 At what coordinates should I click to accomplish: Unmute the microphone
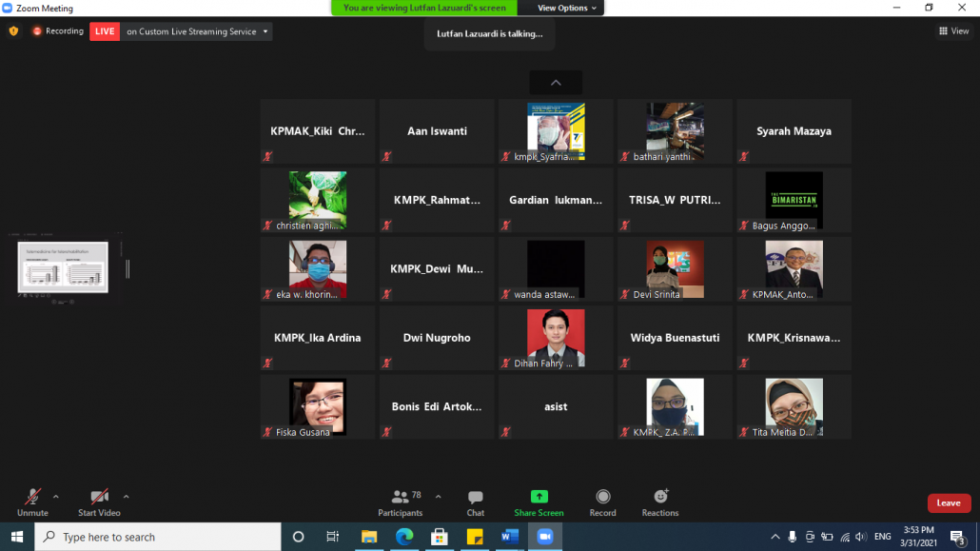[x=32, y=502]
